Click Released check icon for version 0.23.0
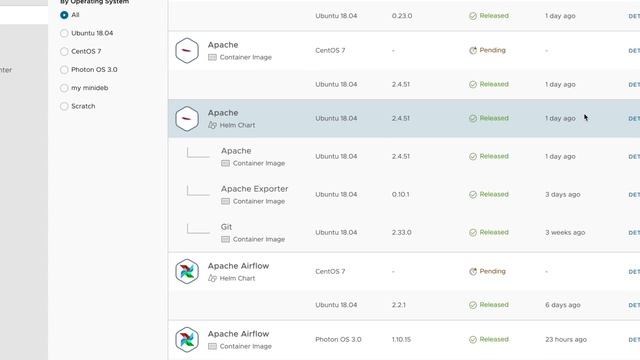This screenshot has width=640, height=360. click(473, 16)
